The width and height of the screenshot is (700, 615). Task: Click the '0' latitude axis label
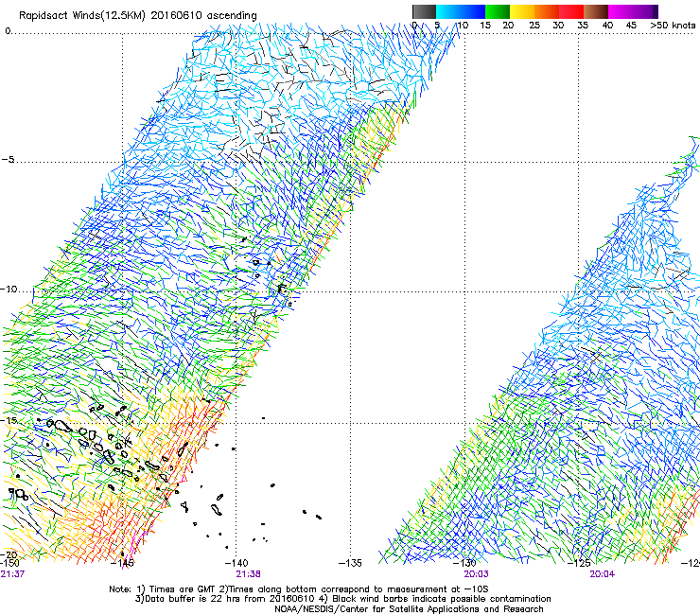coord(8,31)
